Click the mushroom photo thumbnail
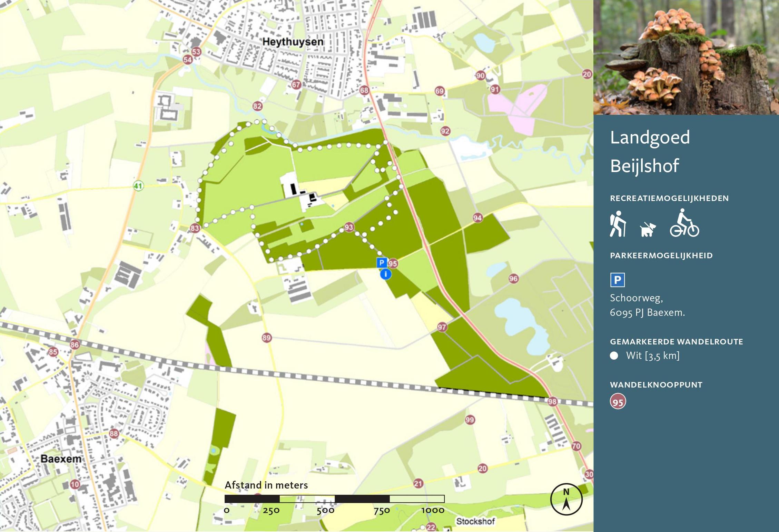Screen dimensions: 779x532 (686, 57)
